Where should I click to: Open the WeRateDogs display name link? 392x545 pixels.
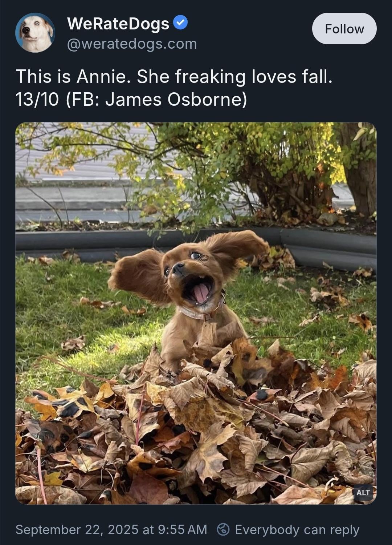pos(118,24)
